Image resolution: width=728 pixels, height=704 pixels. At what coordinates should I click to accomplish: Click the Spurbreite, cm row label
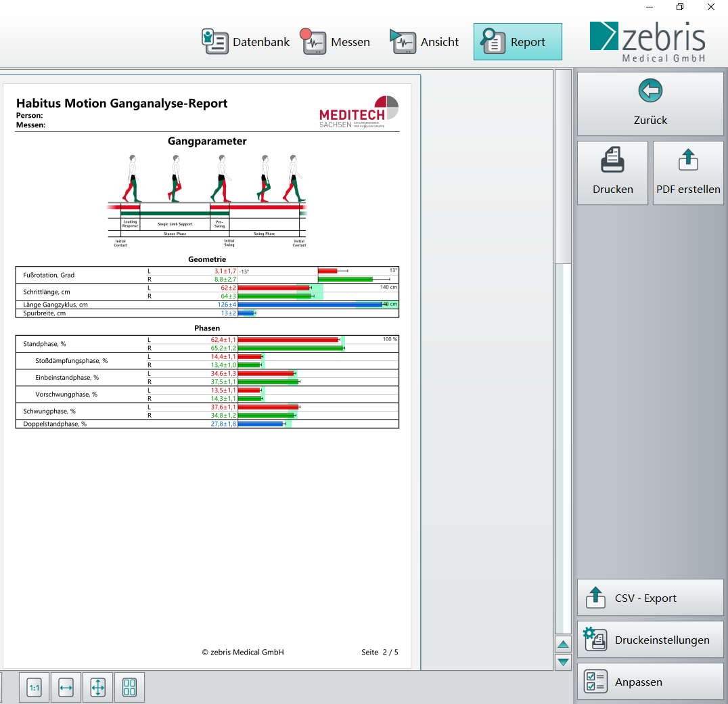[x=45, y=313]
